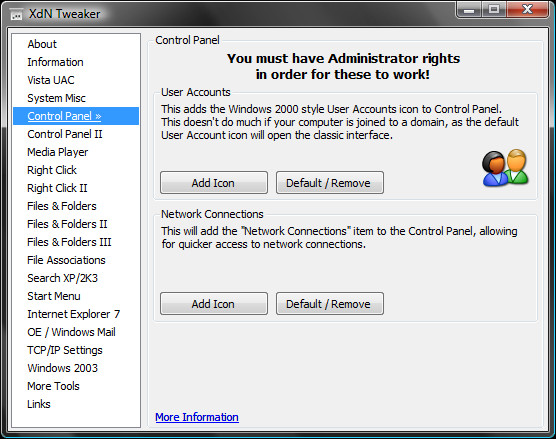556x439 pixels.
Task: Select the highlighted Control Panel » entry
Action: 76,116
